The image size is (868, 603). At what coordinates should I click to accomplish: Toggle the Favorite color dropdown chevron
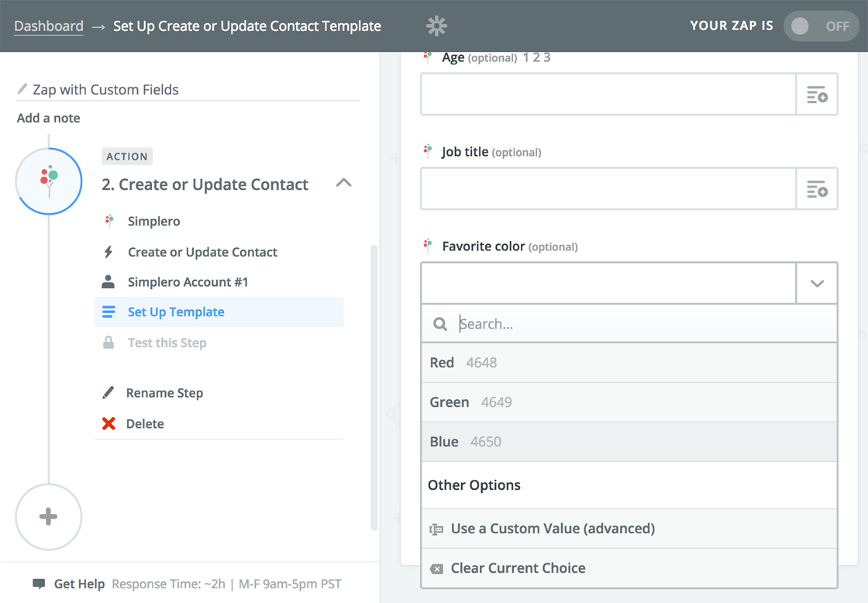(817, 284)
